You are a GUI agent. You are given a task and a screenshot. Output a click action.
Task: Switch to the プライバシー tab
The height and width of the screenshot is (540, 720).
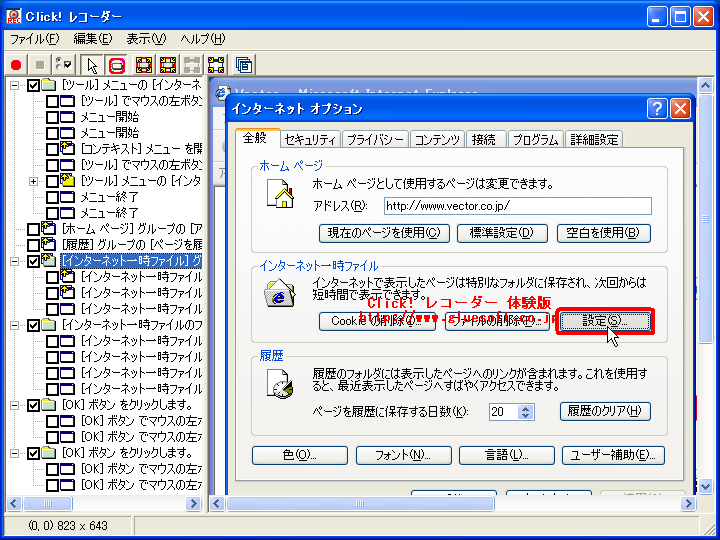point(375,140)
